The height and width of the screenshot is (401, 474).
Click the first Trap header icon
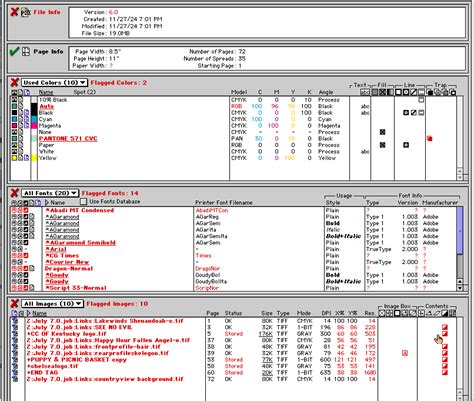click(x=430, y=92)
